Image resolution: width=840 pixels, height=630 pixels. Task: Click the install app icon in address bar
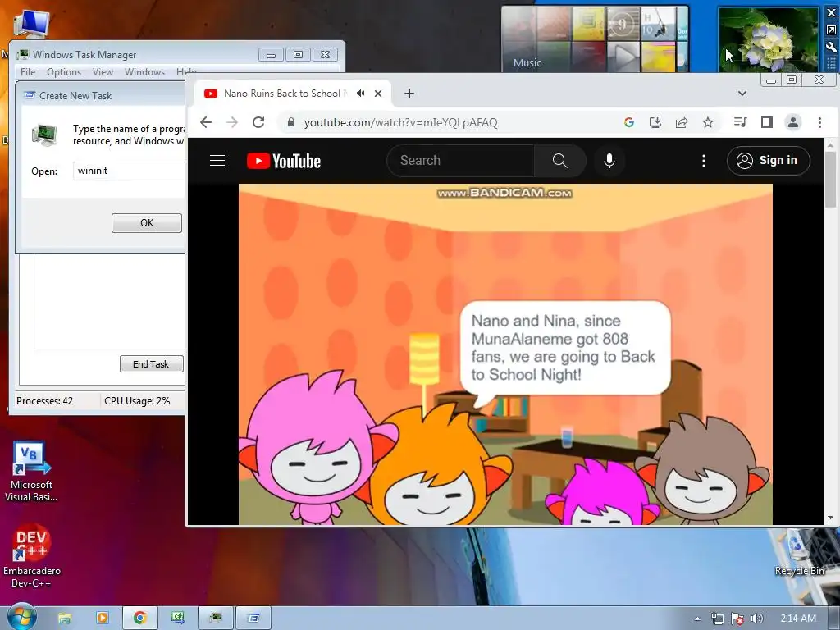[655, 123]
